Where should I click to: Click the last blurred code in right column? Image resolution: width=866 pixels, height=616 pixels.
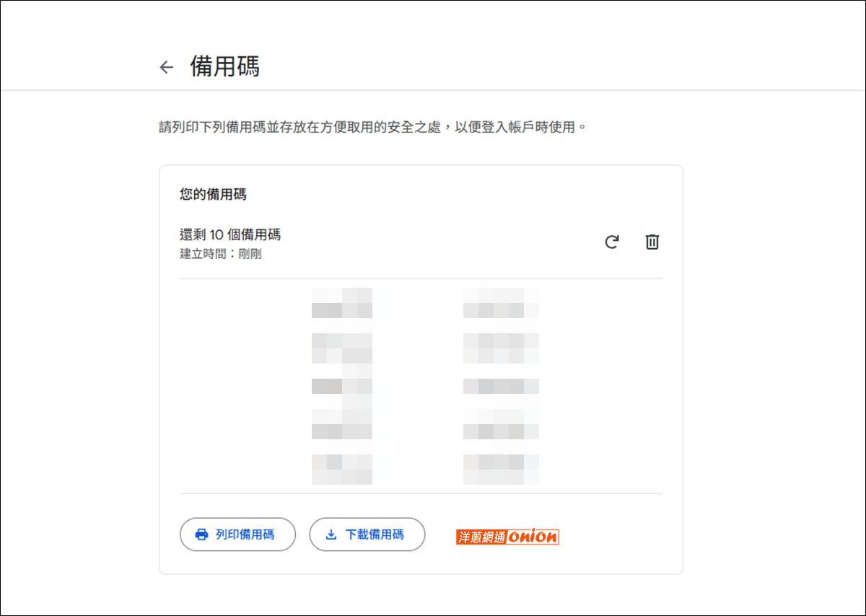[501, 469]
